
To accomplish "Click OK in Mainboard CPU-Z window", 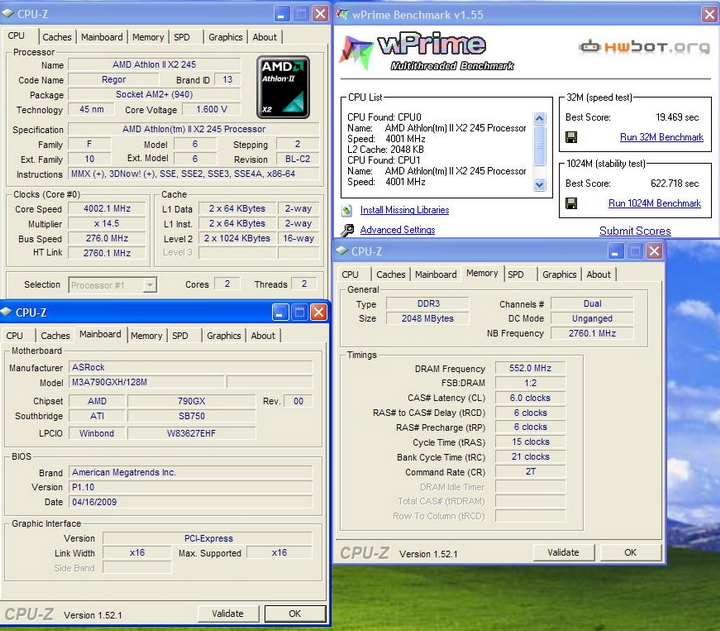I will click(x=295, y=614).
